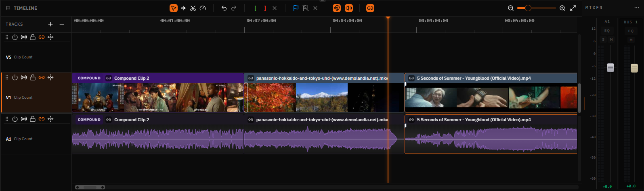Click the V1 Clip Count label

pos(23,98)
